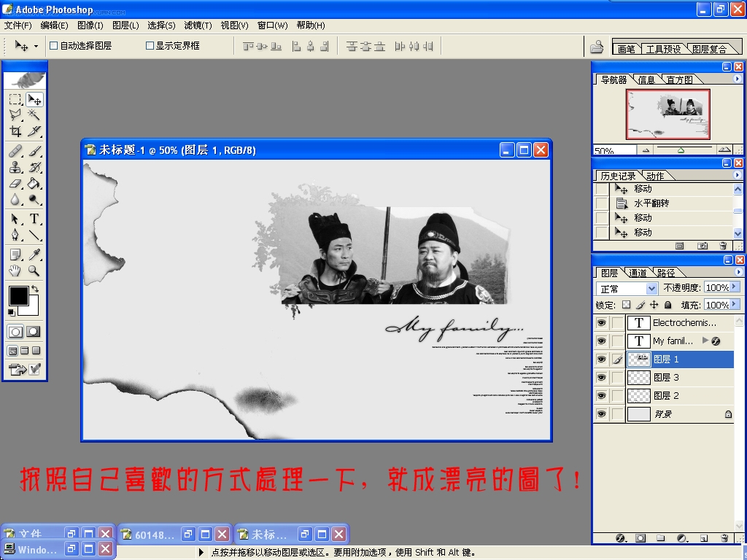Open tool preset picker arrow
The width and height of the screenshot is (747, 560).
pyautogui.click(x=36, y=46)
